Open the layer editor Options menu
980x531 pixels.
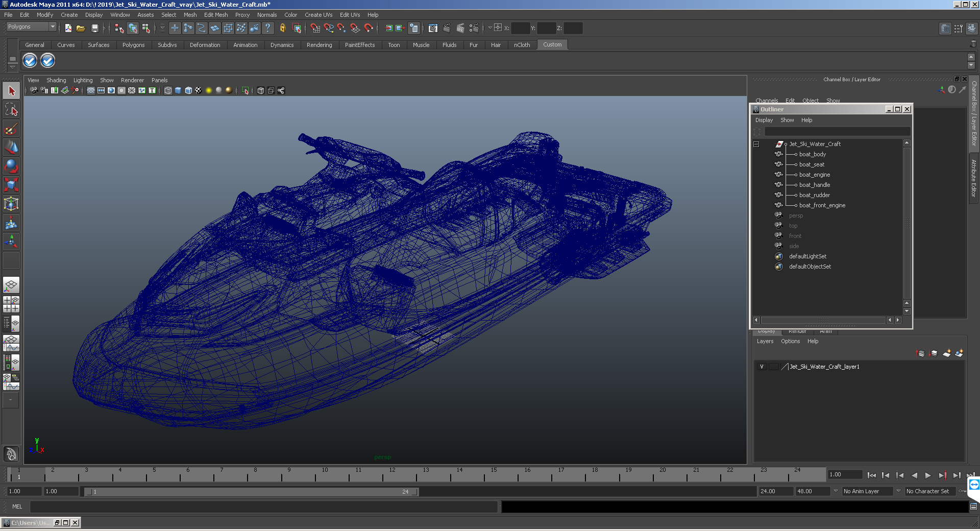[790, 341]
